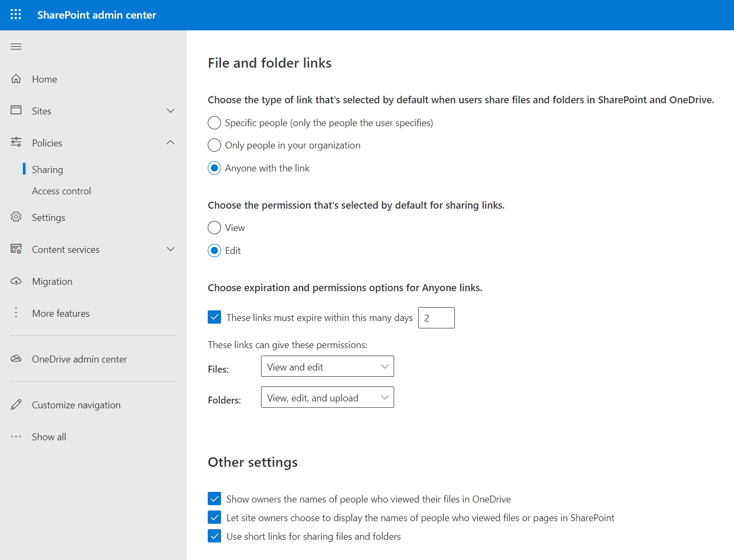The image size is (734, 560).
Task: Click the Sites navigation label
Action: point(42,111)
